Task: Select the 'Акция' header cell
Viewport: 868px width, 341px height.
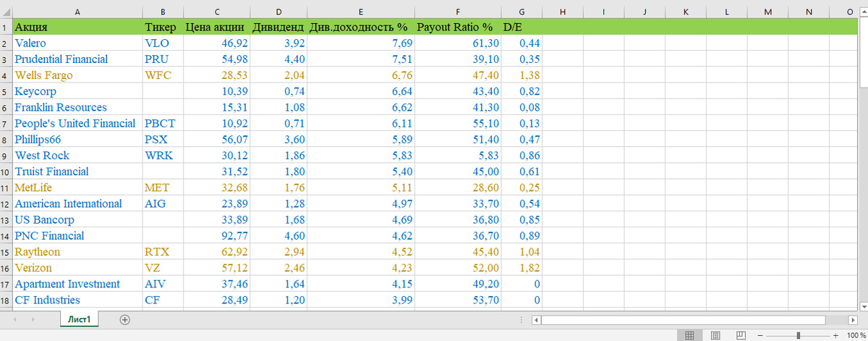Action: 77,27
